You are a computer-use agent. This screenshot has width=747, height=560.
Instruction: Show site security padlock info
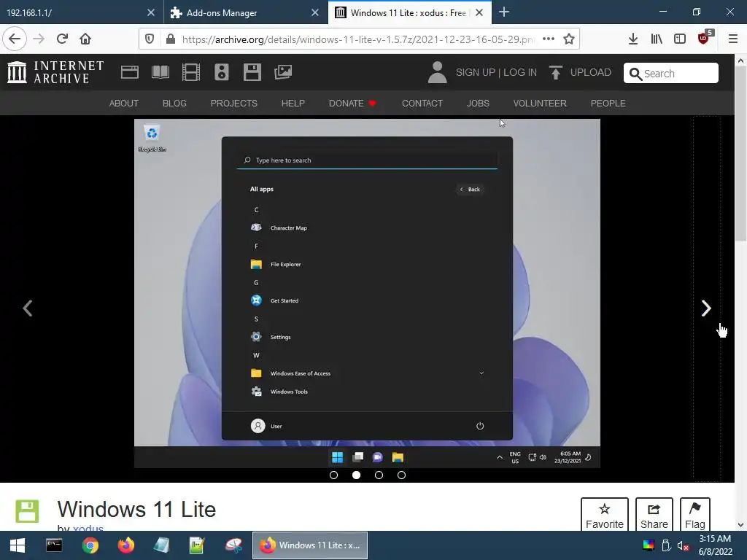(171, 39)
